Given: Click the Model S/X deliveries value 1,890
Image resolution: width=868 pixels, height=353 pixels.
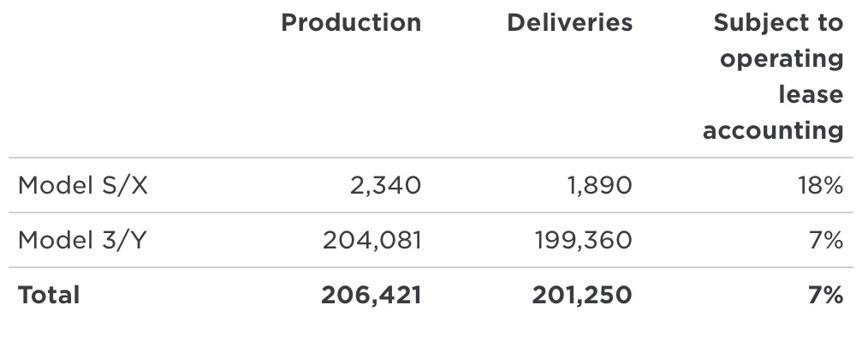Looking at the screenshot, I should click(x=599, y=186).
